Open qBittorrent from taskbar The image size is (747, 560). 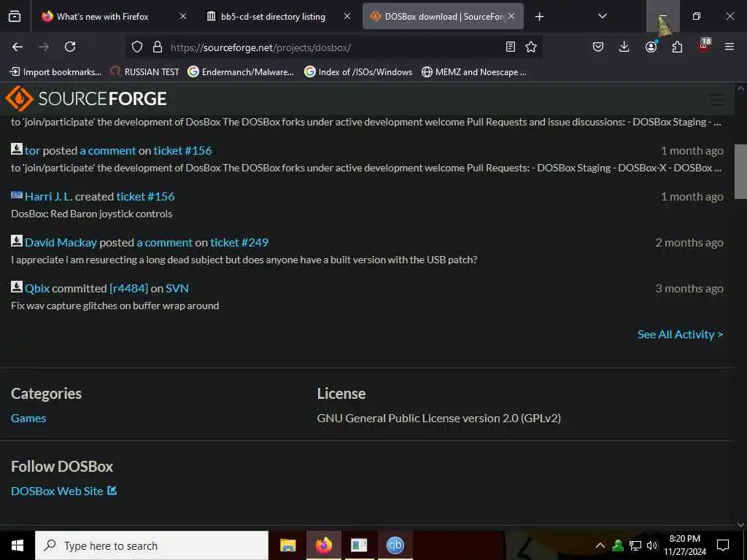[x=395, y=545]
